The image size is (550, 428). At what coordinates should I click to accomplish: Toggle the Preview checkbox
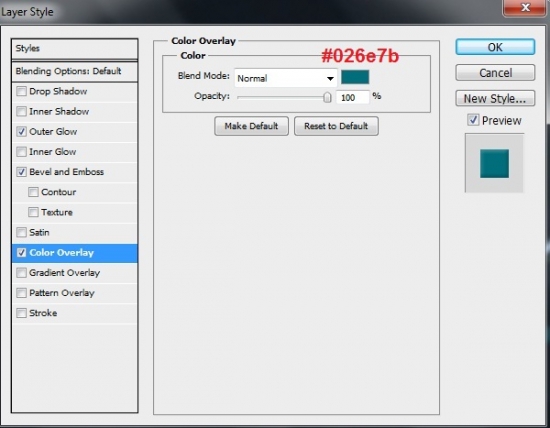pos(473,120)
